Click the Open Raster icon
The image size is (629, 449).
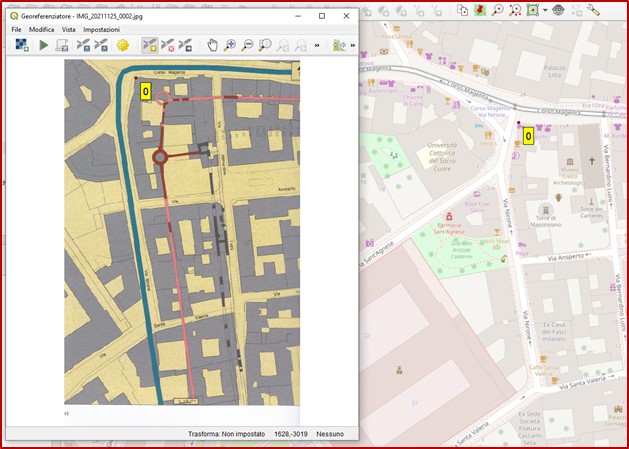pos(21,45)
